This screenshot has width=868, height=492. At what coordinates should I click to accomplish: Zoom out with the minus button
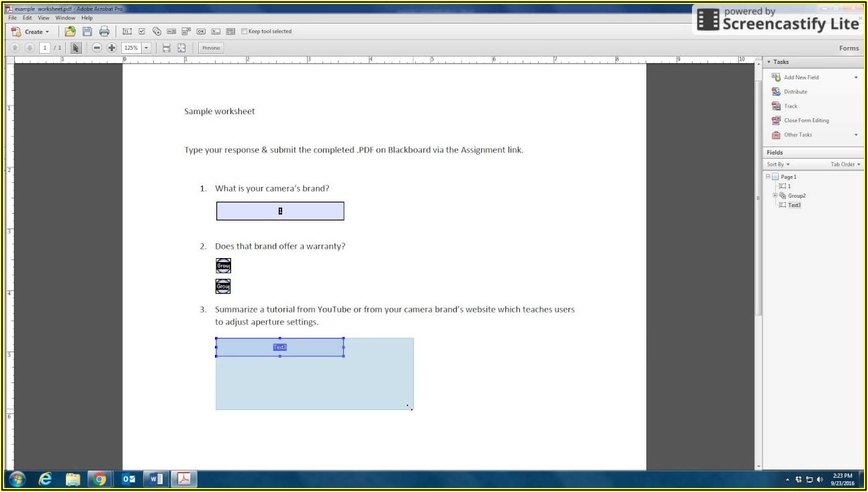pyautogui.click(x=97, y=48)
